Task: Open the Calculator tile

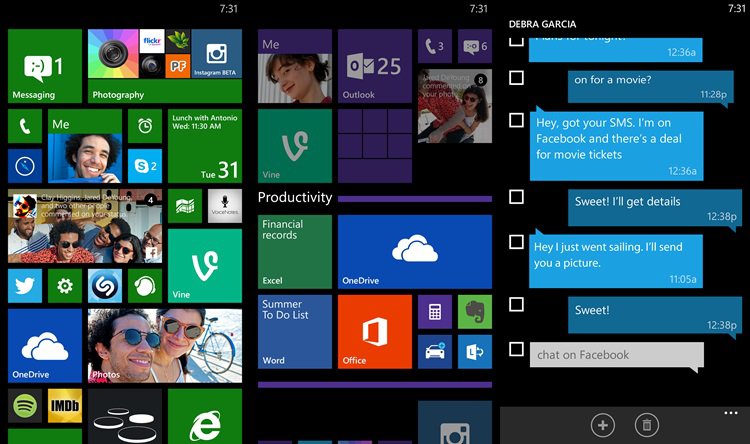Action: (435, 312)
